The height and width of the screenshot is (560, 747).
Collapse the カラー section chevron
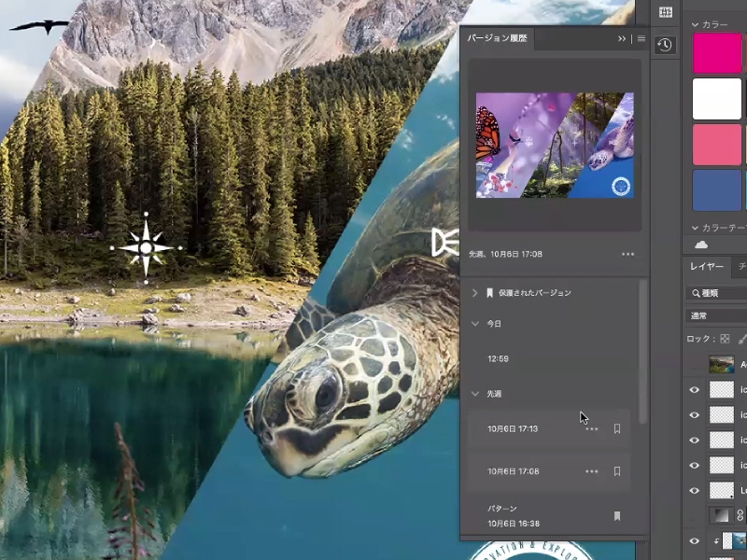coord(695,25)
